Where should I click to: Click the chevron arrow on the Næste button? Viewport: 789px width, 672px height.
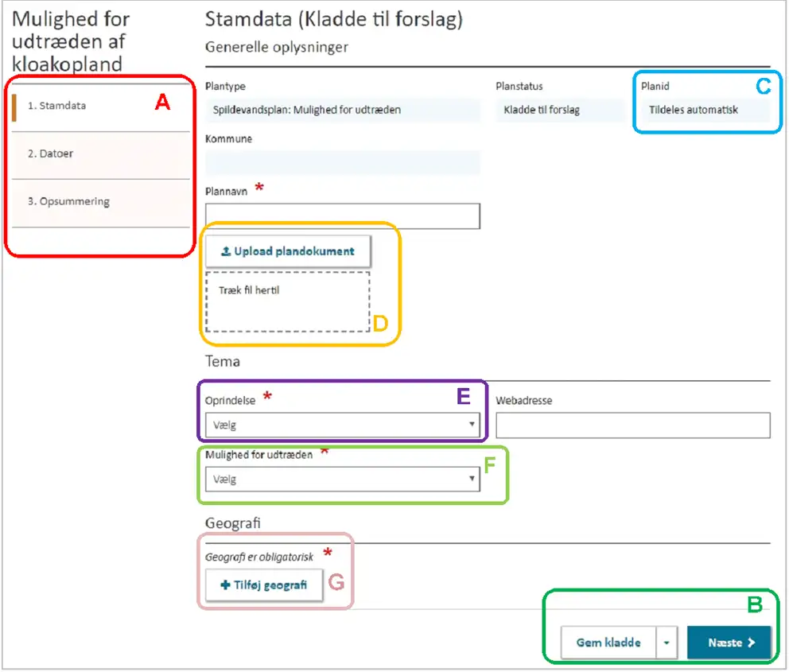click(x=752, y=643)
